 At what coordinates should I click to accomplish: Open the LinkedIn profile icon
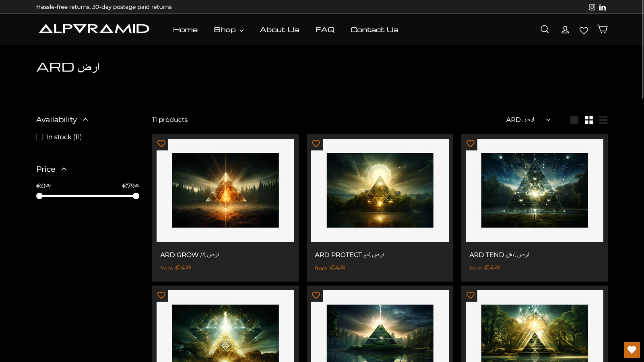(603, 7)
